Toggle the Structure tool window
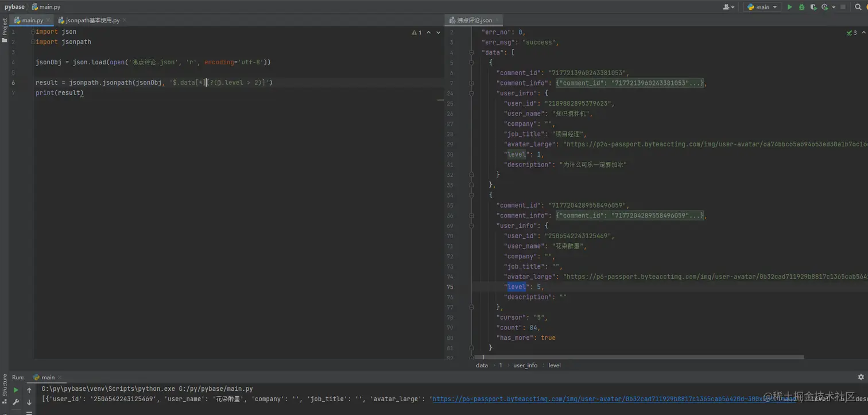The width and height of the screenshot is (868, 415). point(5,386)
